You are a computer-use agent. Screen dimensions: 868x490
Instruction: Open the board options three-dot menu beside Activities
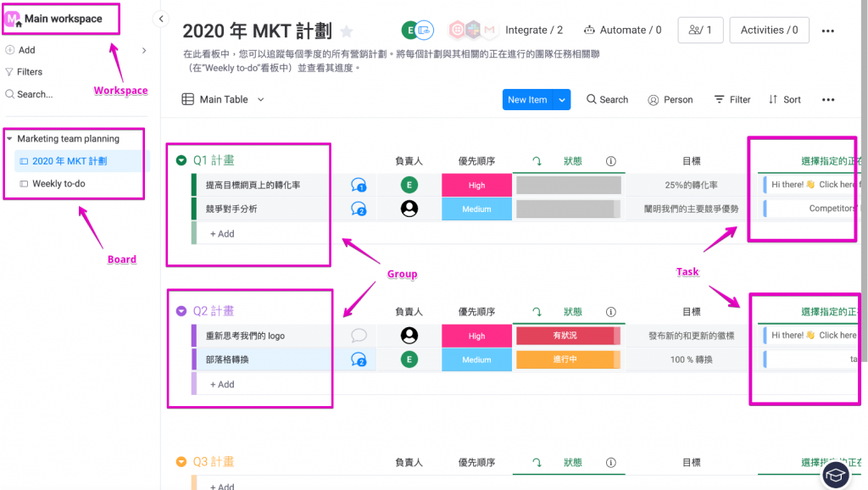click(828, 31)
